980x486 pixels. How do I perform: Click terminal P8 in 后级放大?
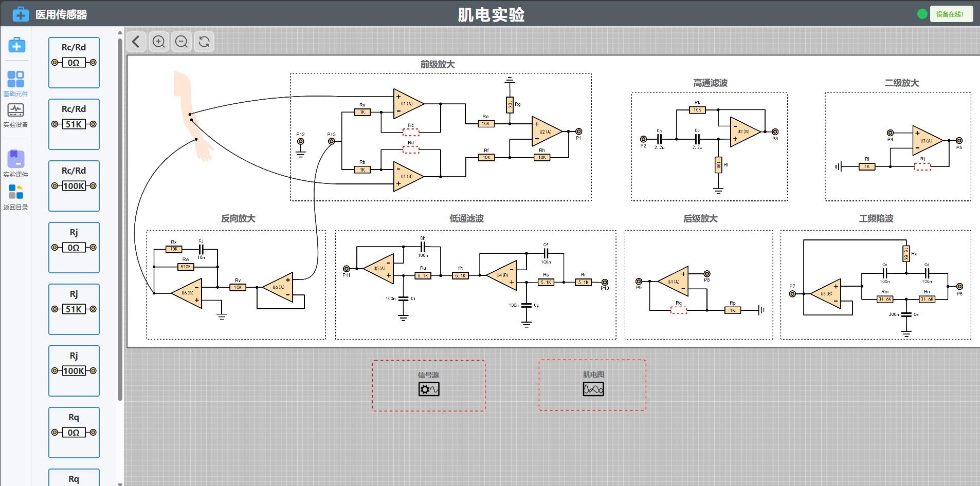point(707,274)
